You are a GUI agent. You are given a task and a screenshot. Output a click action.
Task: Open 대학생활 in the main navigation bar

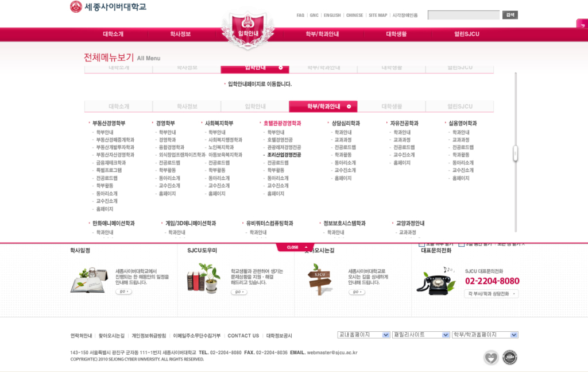[x=396, y=34]
